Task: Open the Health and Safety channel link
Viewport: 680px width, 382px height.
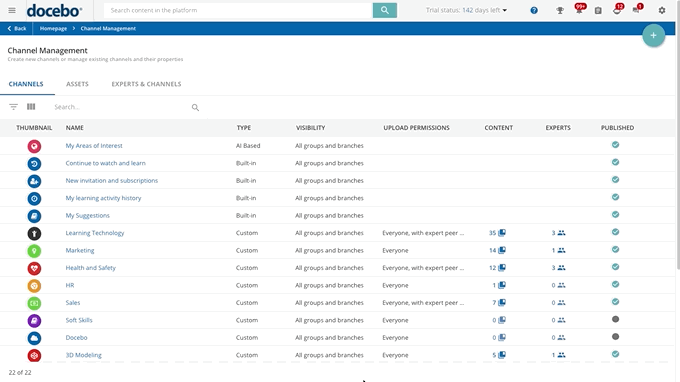Action: pos(91,268)
